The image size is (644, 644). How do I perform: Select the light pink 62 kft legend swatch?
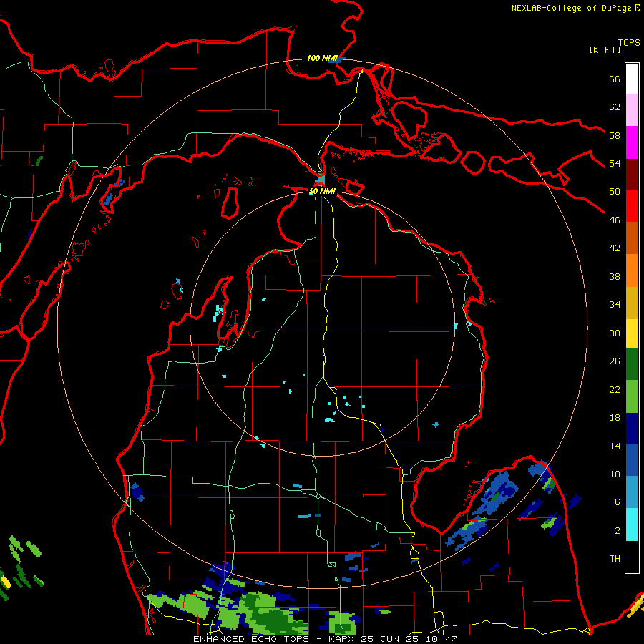coord(632,110)
